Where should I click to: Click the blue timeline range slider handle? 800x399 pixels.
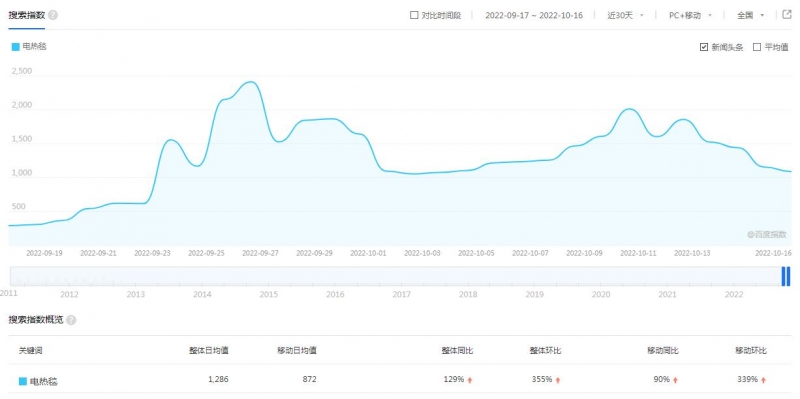click(x=786, y=276)
